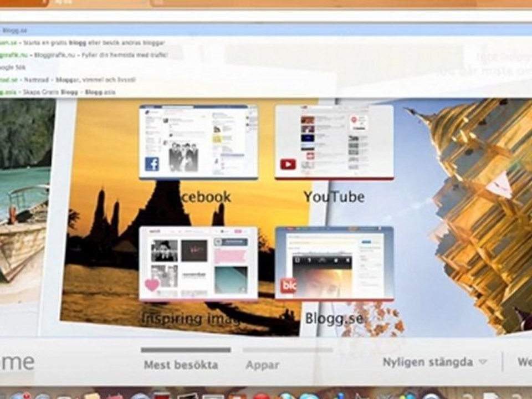Select 'bloggar, vimmel och livsstil' suggestion
The height and width of the screenshot is (399, 532).
click(x=266, y=80)
